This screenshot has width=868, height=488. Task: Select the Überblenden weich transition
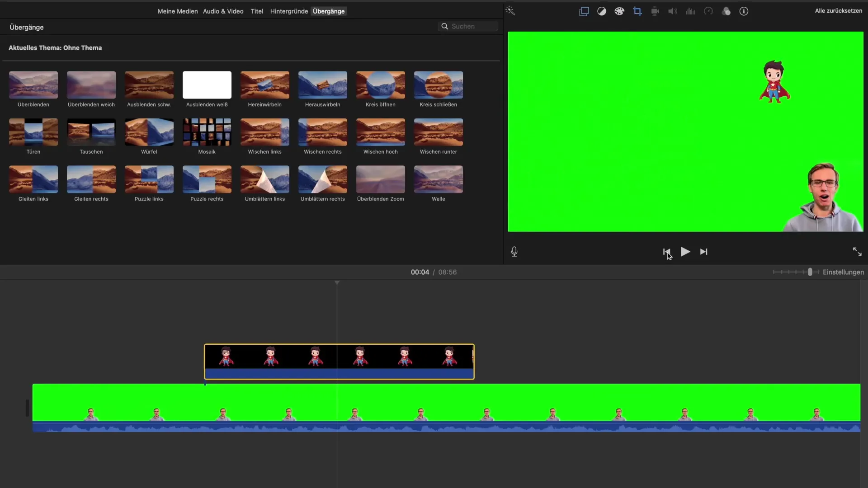[x=91, y=89]
